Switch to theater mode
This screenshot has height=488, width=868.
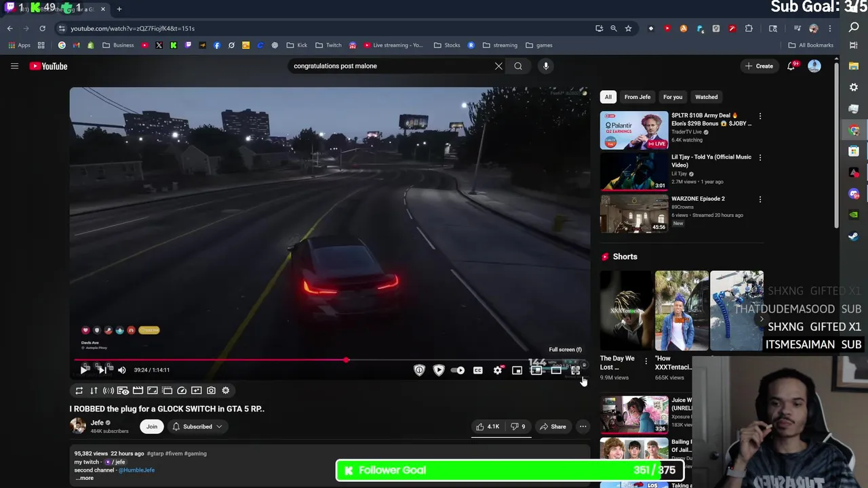[556, 370]
